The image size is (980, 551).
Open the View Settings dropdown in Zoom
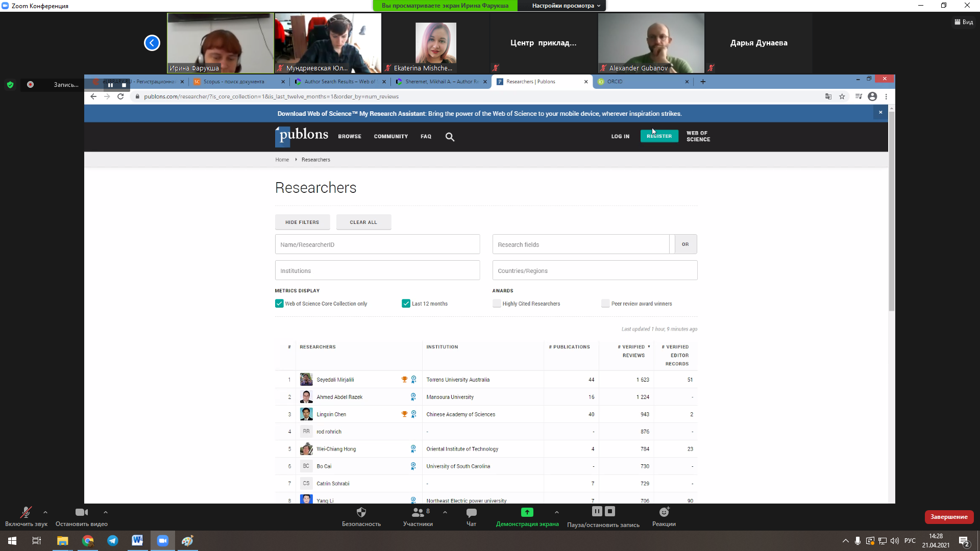coord(566,6)
